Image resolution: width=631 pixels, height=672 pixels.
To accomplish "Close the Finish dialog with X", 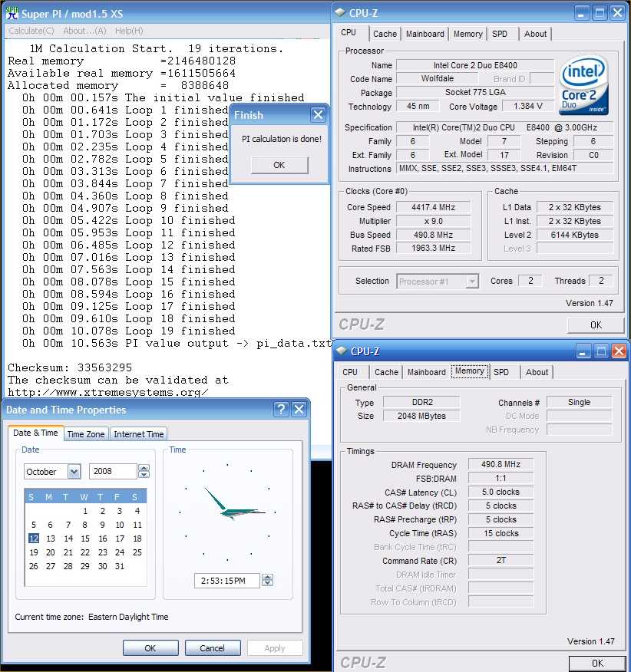I will pos(319,115).
